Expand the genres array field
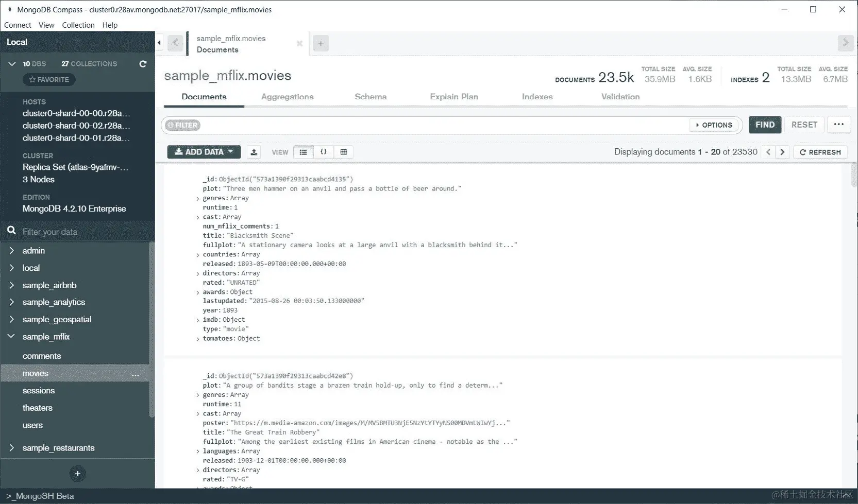 (x=197, y=198)
